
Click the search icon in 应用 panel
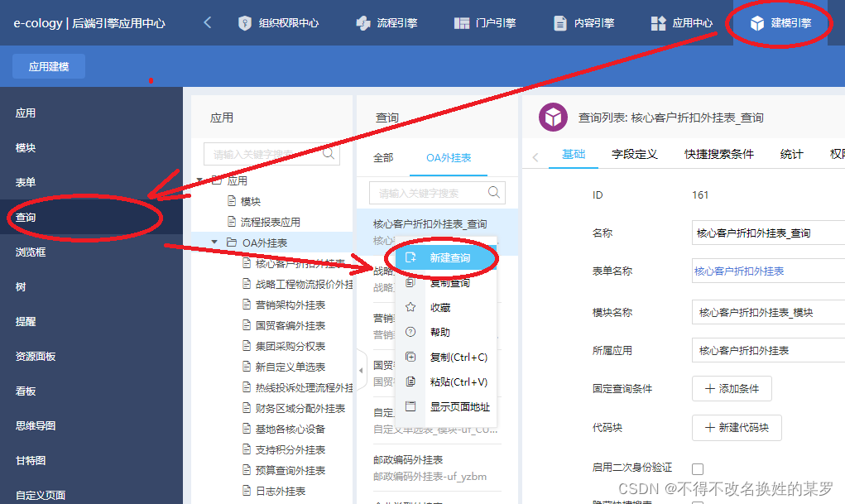pyautogui.click(x=329, y=154)
